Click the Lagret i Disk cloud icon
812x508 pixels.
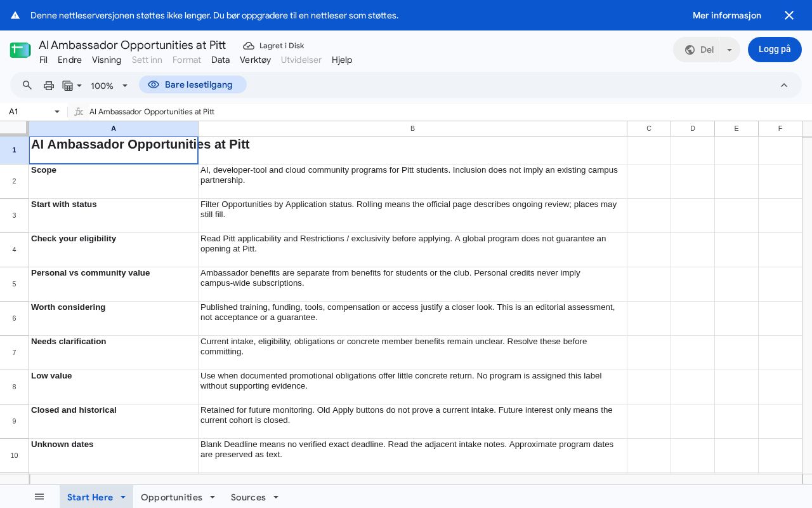click(249, 46)
